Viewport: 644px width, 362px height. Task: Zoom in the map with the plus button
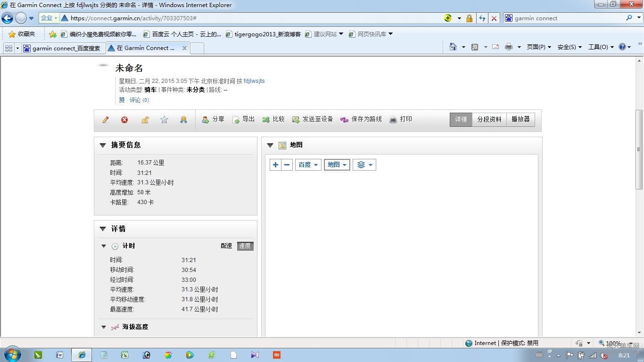tap(275, 165)
